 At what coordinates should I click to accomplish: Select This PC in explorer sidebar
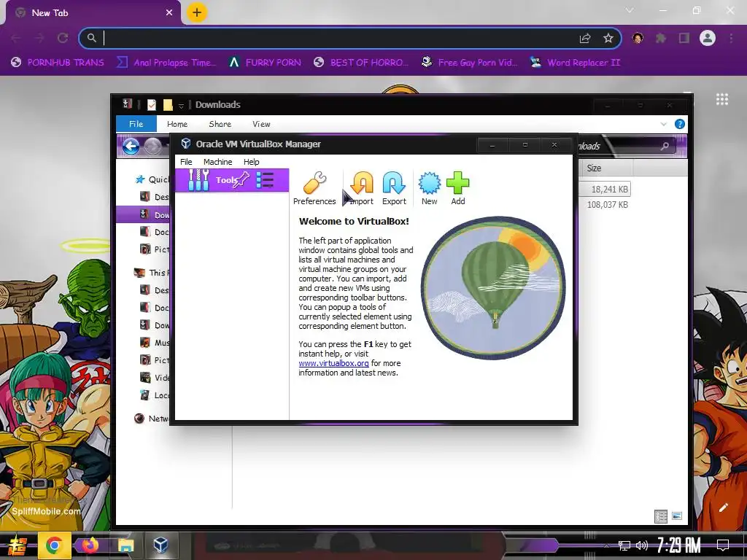[x=152, y=273]
